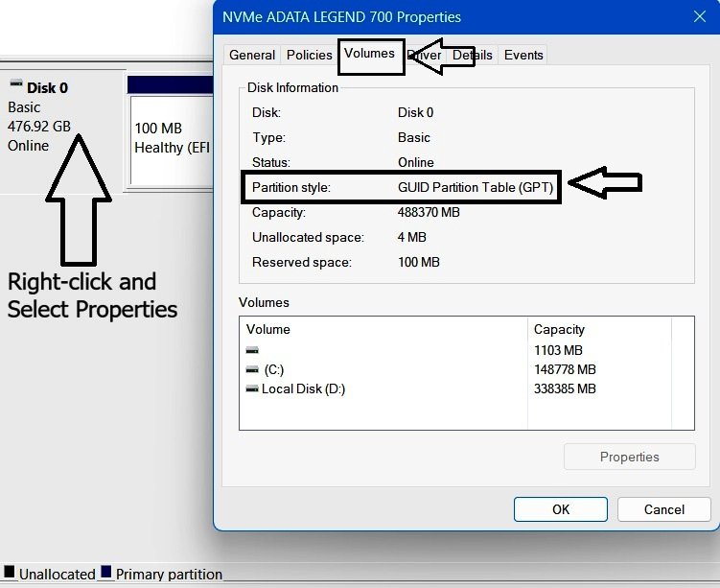Click the Partition style label
The height and width of the screenshot is (588, 720).
coord(291,187)
